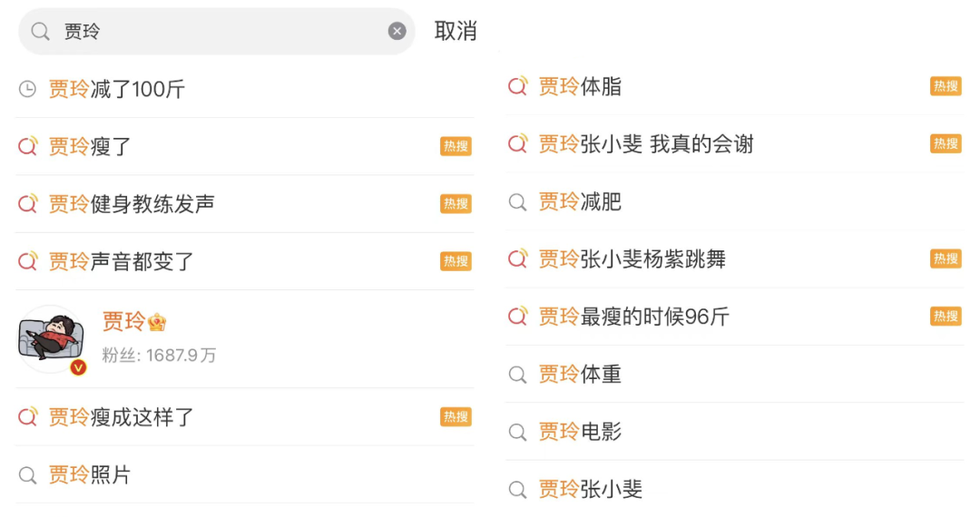Click the clear search text icon
This screenshot has width=980, height=517.
tap(397, 32)
